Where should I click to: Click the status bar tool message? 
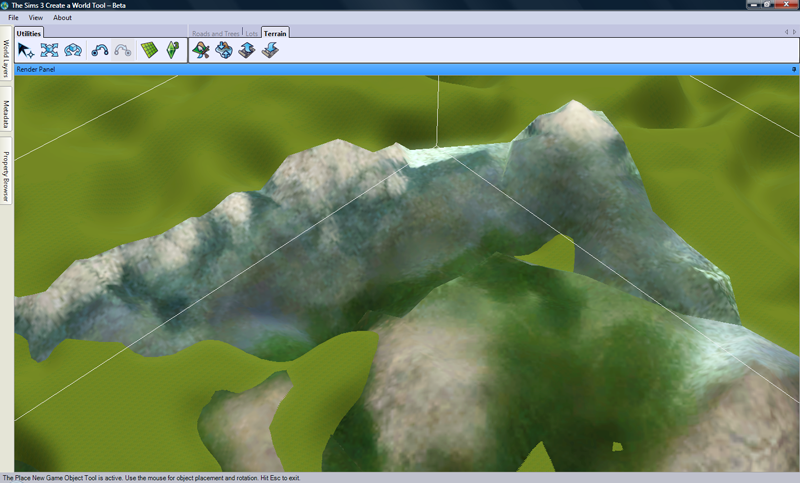[152, 478]
